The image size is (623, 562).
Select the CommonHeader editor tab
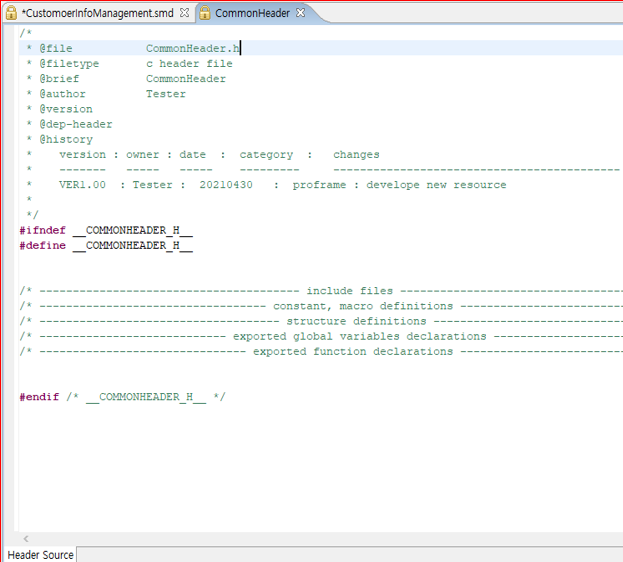(252, 13)
